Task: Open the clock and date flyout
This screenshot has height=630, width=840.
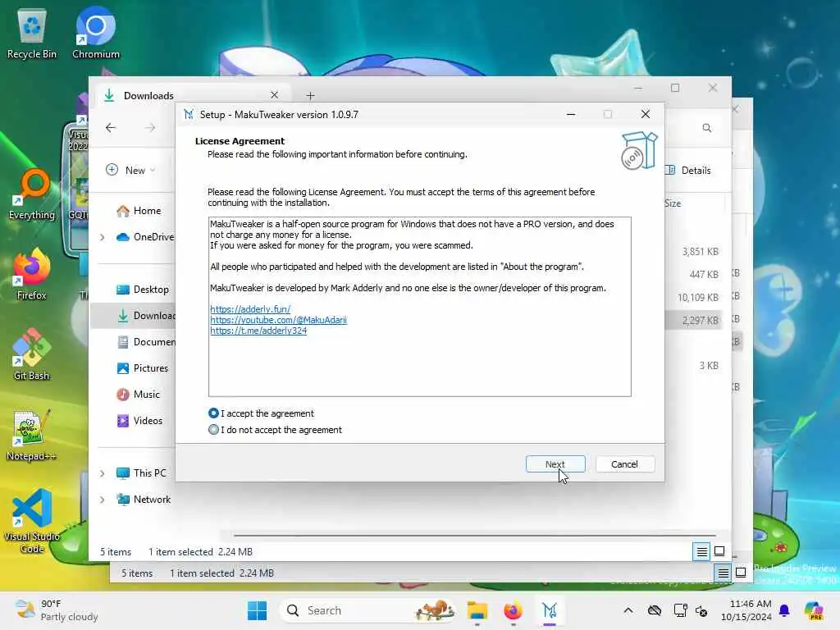Action: pos(746,610)
